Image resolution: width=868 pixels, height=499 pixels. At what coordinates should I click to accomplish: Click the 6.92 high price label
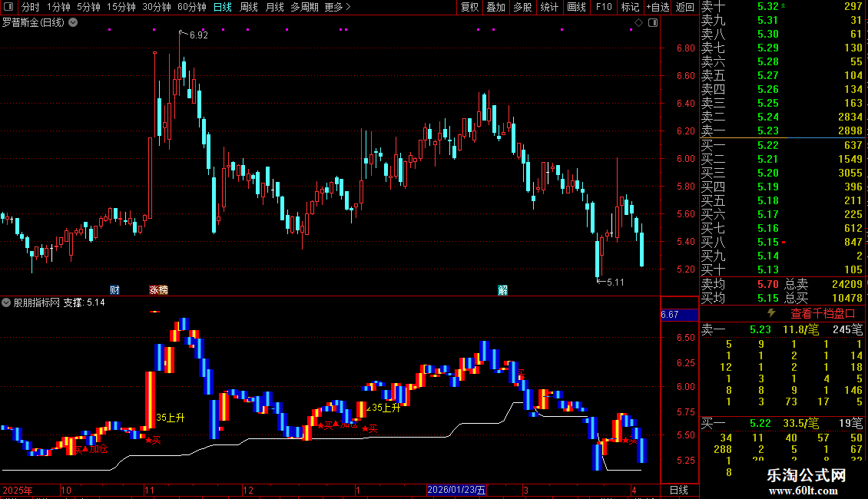[x=199, y=35]
